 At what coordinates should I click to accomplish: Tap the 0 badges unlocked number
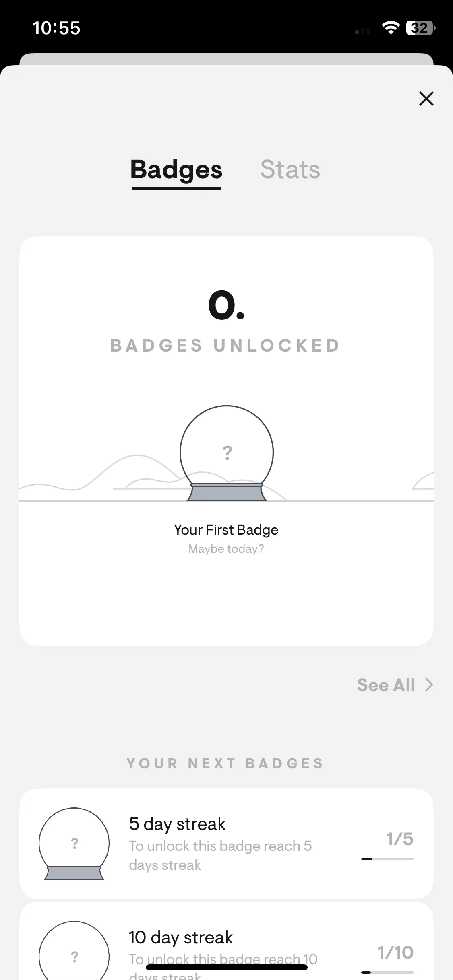[226, 305]
